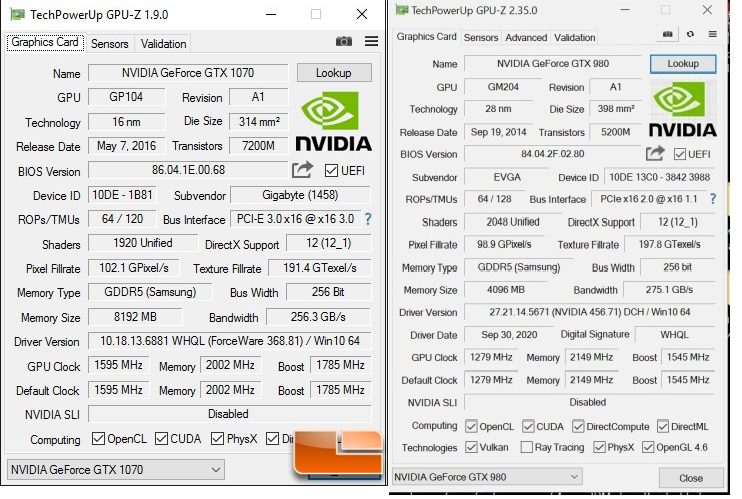742x499 pixels.
Task: Click the Device ID value 10DE 13C0 - 3842 3988
Action: point(660,178)
